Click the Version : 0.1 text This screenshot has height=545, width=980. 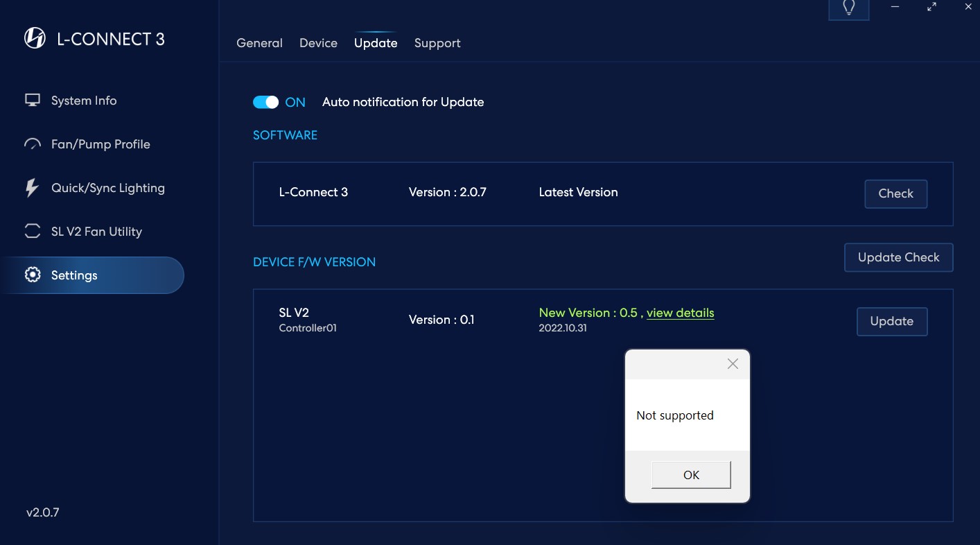441,320
